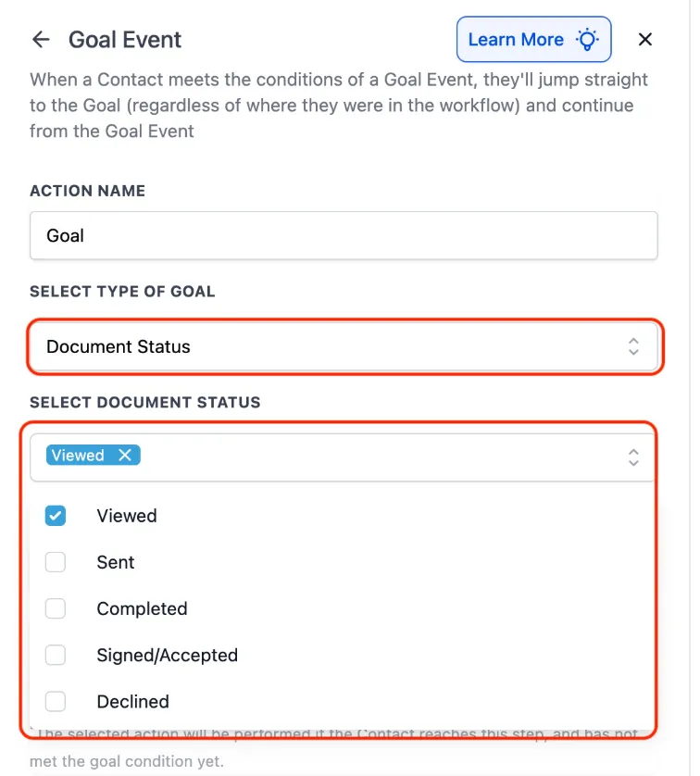700x776 pixels.
Task: Choose the Declined option label
Action: coord(132,701)
